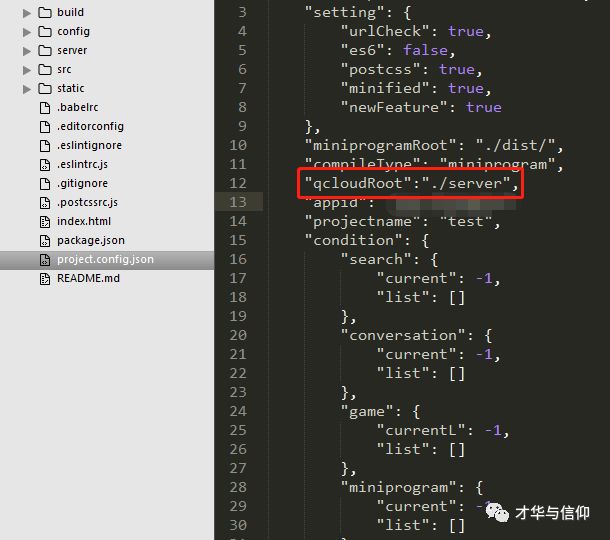The height and width of the screenshot is (540, 610).
Task: Open the package.json file
Action: tap(91, 240)
